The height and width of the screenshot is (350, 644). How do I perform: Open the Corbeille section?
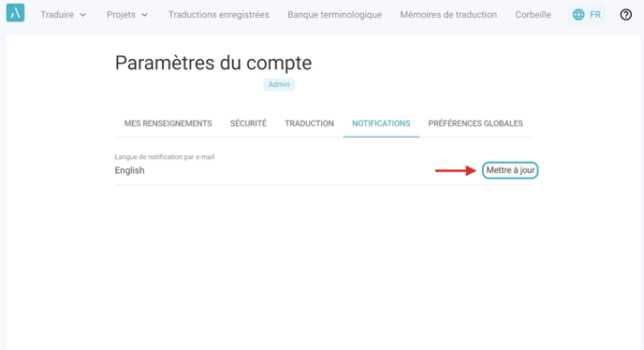[x=533, y=15]
